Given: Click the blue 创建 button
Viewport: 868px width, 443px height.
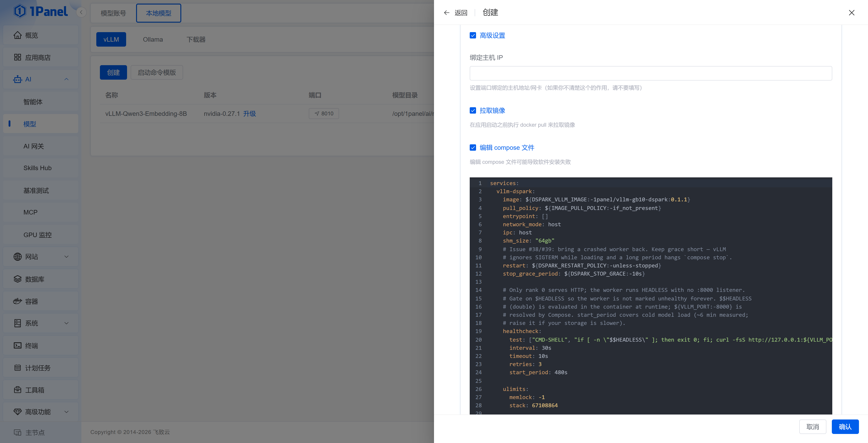Looking at the screenshot, I should 113,73.
